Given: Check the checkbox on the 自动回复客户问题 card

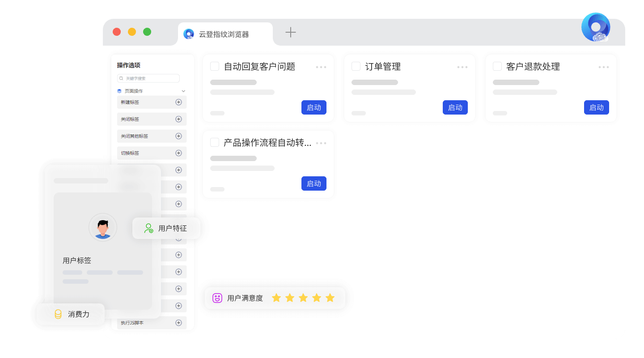Looking at the screenshot, I should pyautogui.click(x=215, y=66).
